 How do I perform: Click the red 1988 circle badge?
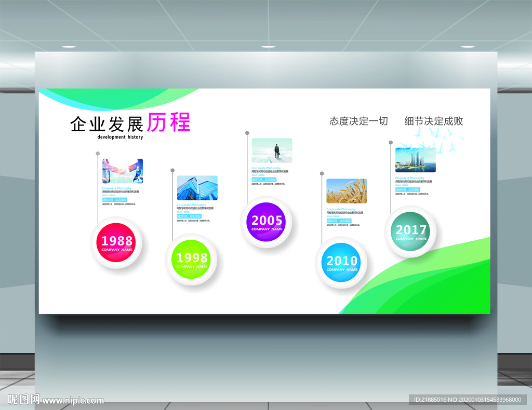click(x=116, y=242)
